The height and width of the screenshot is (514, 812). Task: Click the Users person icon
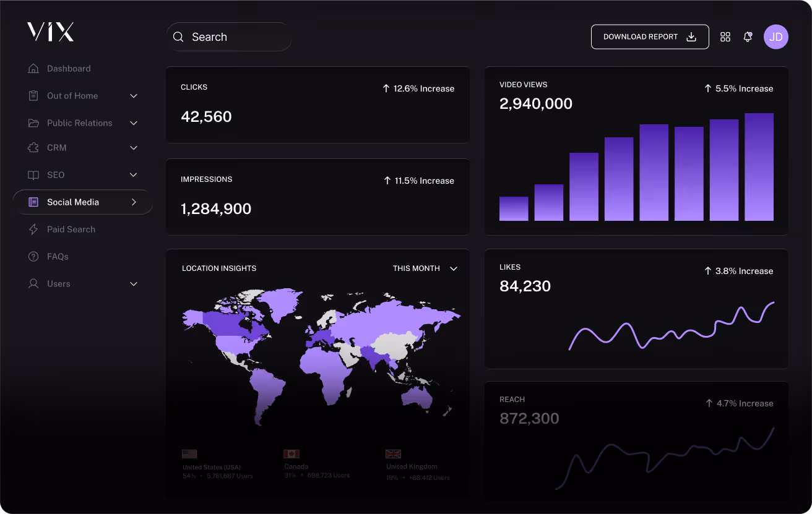coord(33,284)
